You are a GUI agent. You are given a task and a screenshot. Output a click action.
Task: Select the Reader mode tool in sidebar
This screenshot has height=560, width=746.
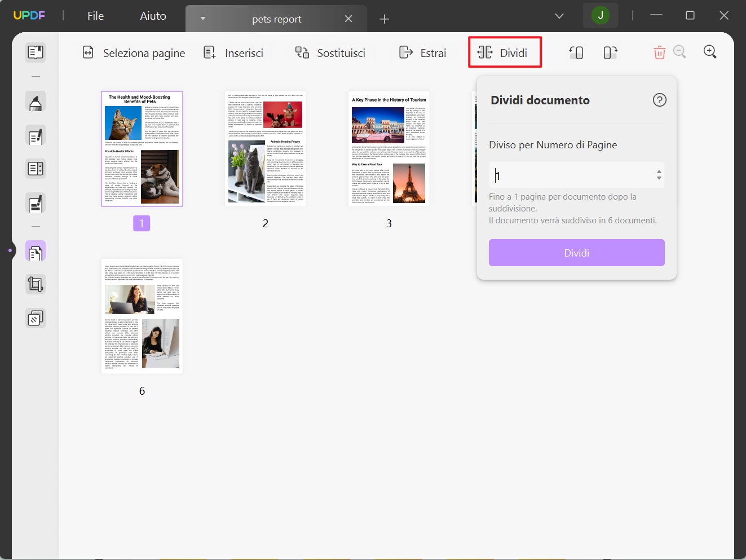[36, 52]
